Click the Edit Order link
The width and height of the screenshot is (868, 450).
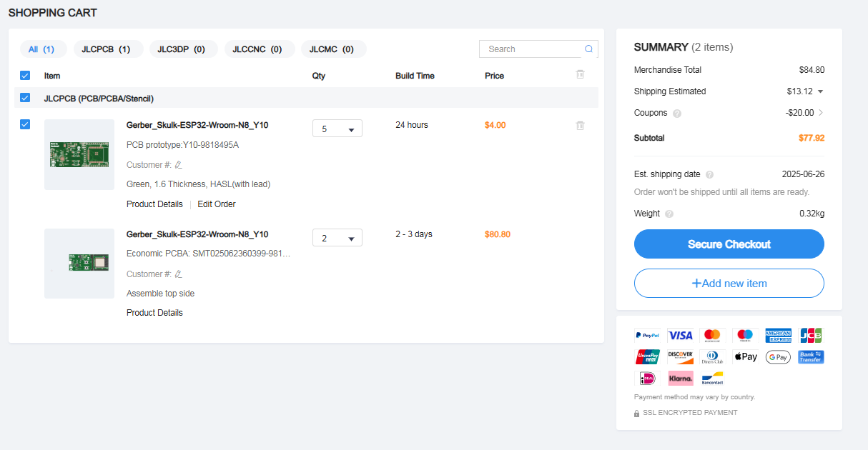click(x=217, y=204)
